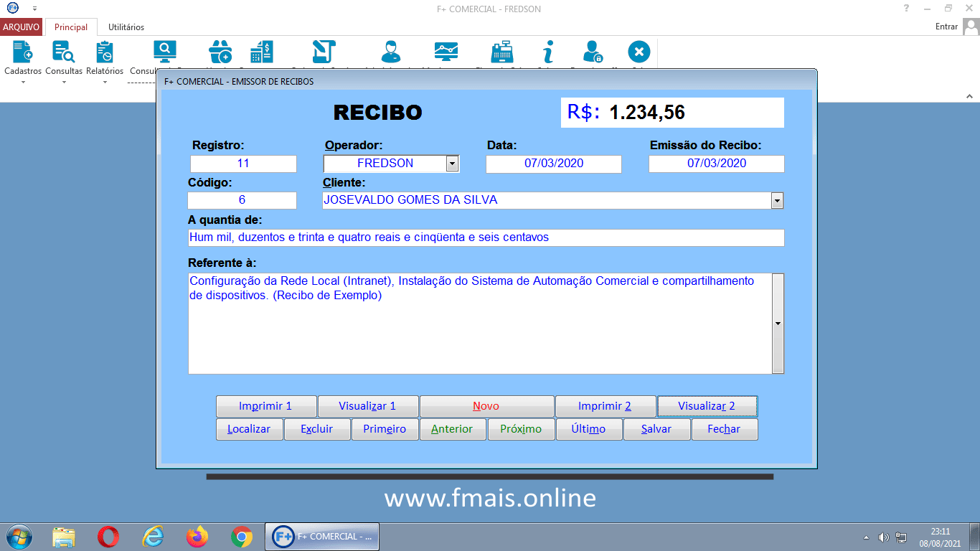The width and height of the screenshot is (980, 551).
Task: Click the circled X exit icon
Action: [639, 52]
